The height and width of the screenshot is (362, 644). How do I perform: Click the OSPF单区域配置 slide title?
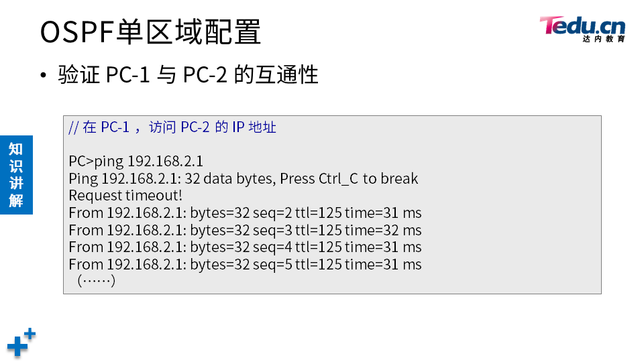tap(150, 32)
